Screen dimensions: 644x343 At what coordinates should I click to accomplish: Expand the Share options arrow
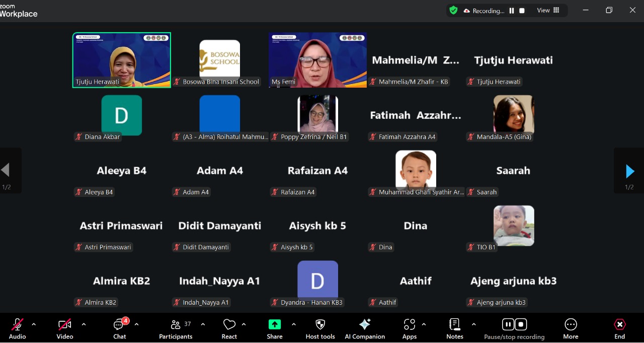tap(293, 324)
